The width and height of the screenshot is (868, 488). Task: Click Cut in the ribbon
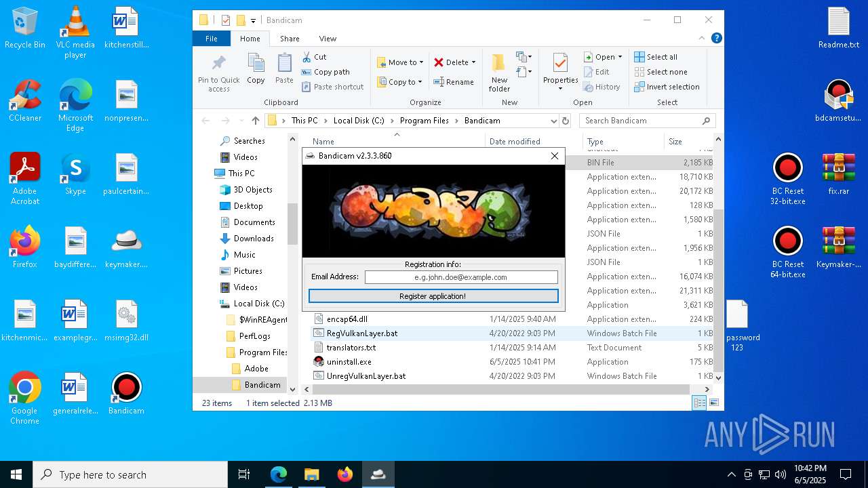pyautogui.click(x=314, y=57)
